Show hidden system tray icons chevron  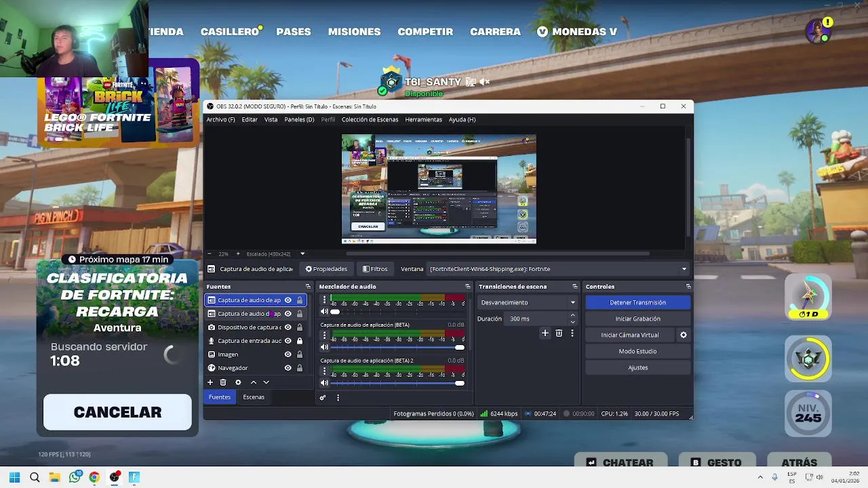[759, 477]
